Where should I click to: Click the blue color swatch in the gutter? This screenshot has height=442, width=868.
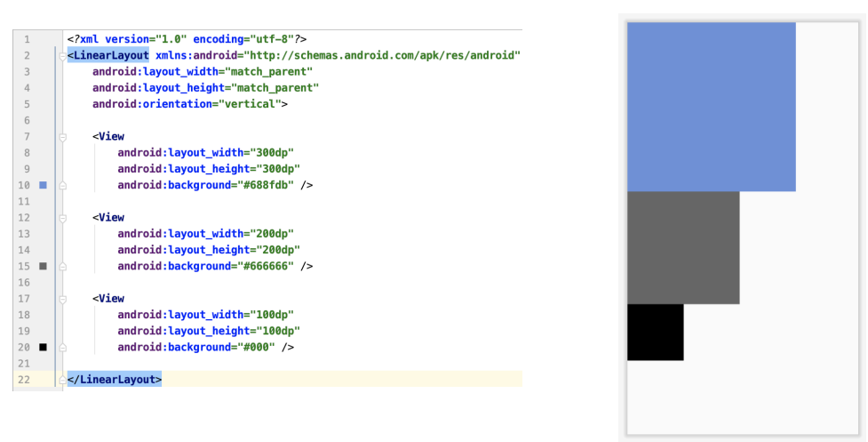(x=44, y=185)
